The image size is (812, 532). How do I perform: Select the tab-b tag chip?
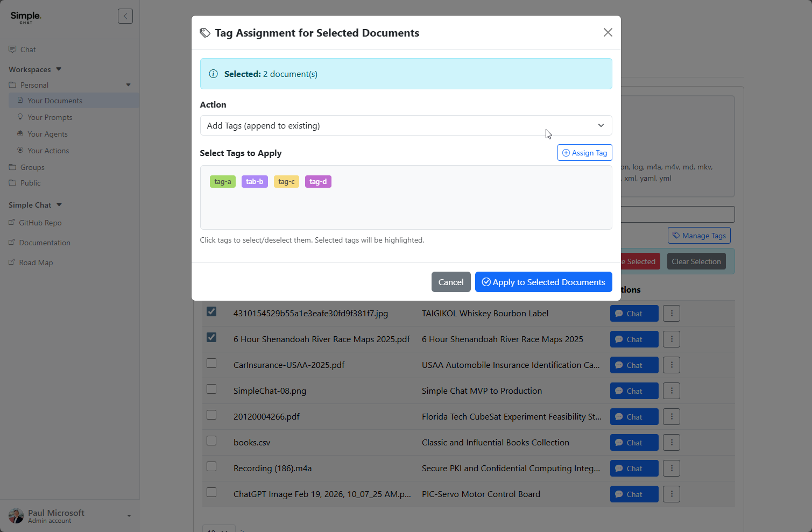(255, 182)
